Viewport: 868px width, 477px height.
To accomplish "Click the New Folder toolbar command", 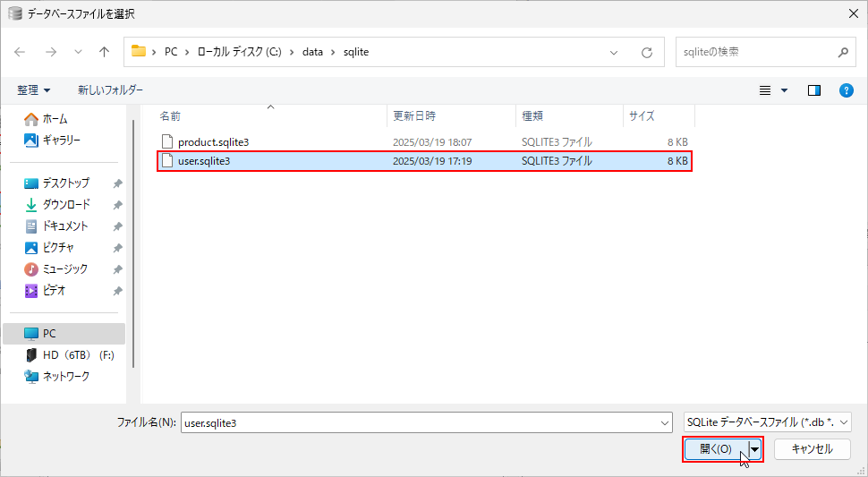I will [110, 90].
